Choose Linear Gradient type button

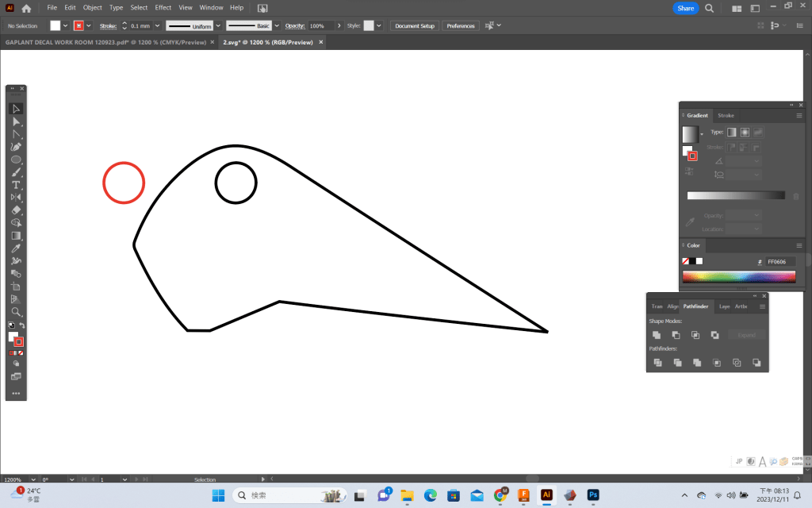click(x=732, y=132)
